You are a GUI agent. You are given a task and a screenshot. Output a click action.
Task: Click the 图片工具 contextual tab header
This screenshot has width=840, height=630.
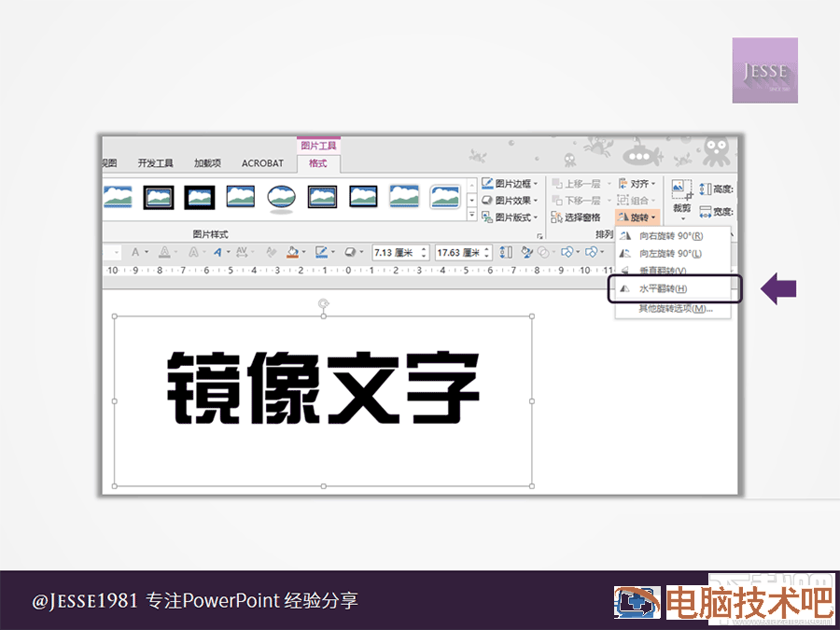click(x=319, y=146)
